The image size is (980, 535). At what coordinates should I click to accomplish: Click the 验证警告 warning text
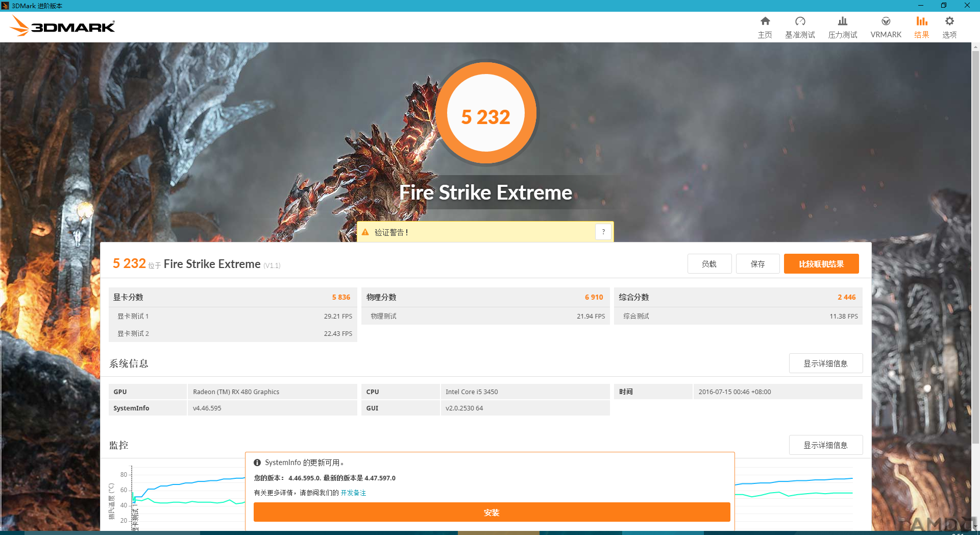(x=391, y=232)
